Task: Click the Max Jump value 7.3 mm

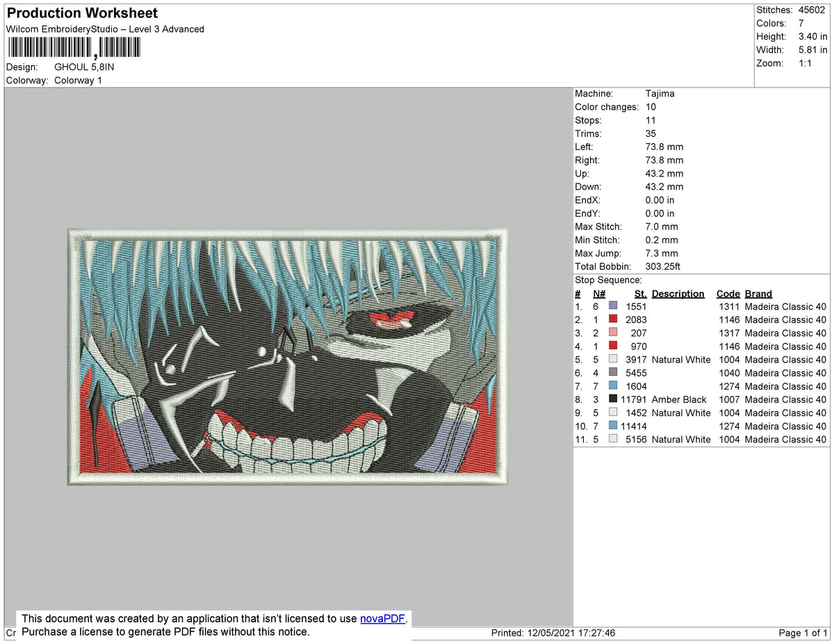Action: pos(662,254)
